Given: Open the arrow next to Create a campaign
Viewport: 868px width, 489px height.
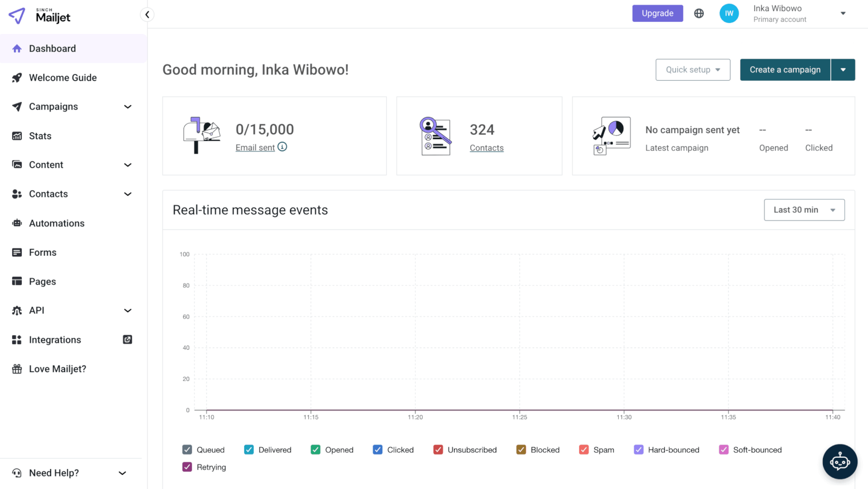Looking at the screenshot, I should click(843, 70).
